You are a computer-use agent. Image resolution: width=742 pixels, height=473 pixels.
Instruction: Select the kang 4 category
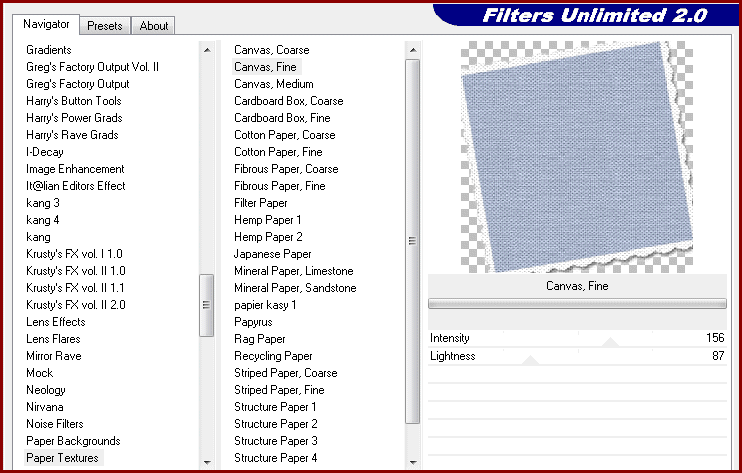[x=43, y=220]
